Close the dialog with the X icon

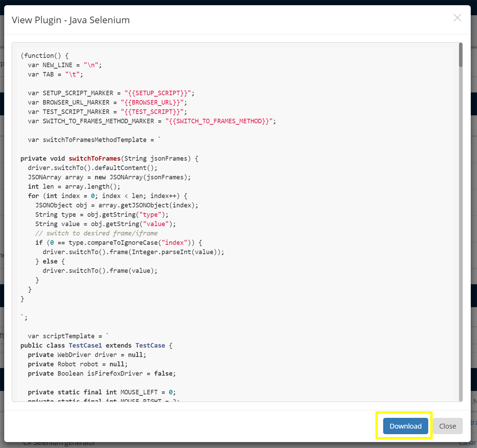[457, 18]
